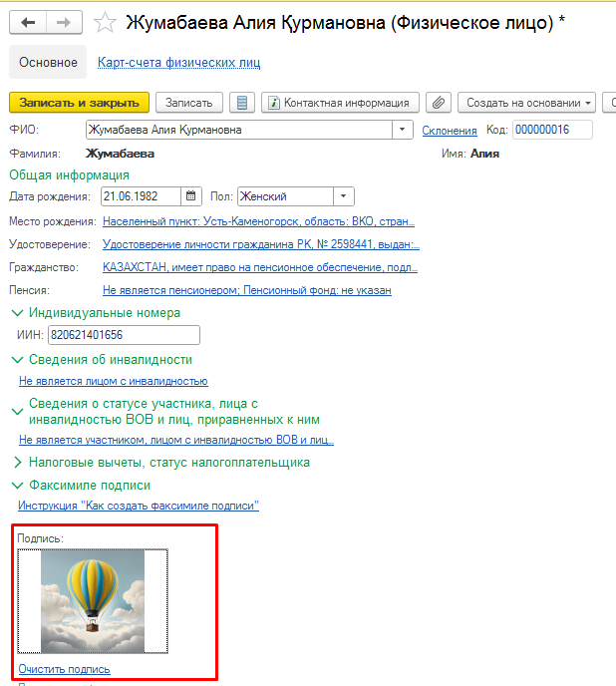This screenshot has height=686, width=616.
Task: Open the report list icon in toolbar
Action: (240, 103)
